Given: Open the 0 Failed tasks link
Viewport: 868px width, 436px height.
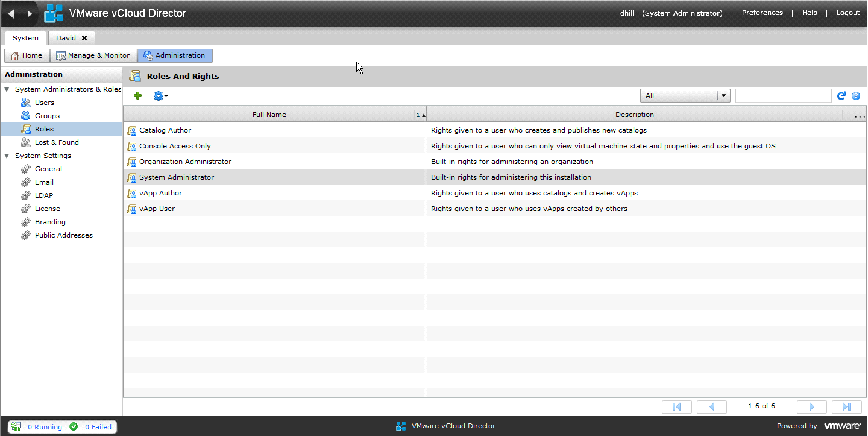Looking at the screenshot, I should coord(98,427).
